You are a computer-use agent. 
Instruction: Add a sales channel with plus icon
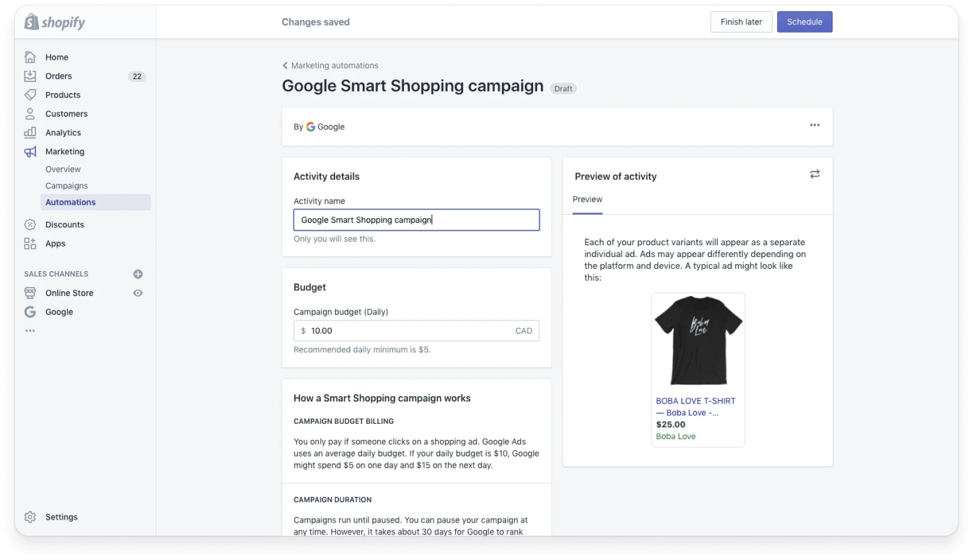tap(138, 274)
